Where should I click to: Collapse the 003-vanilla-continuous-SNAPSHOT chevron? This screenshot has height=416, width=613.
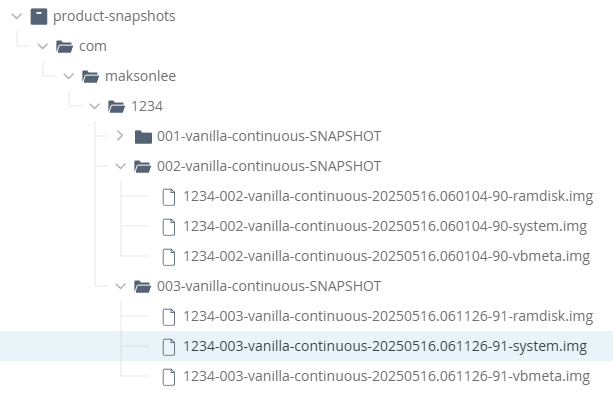coord(121,286)
